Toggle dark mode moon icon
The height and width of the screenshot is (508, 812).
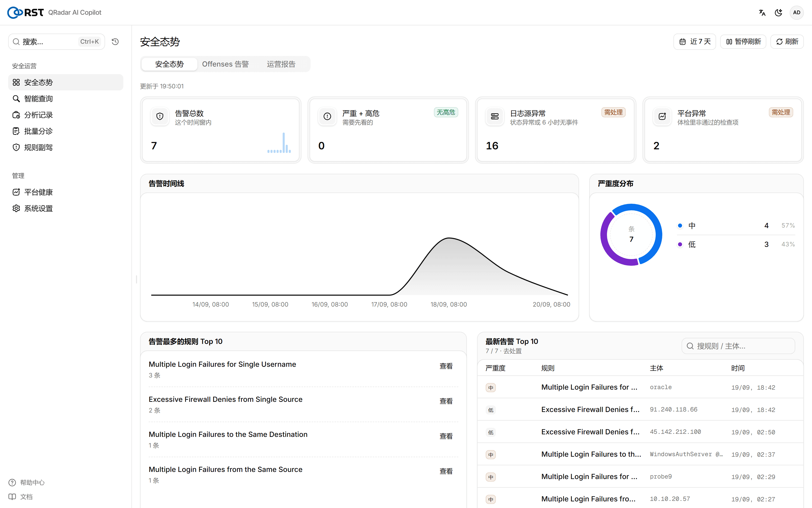[779, 12]
